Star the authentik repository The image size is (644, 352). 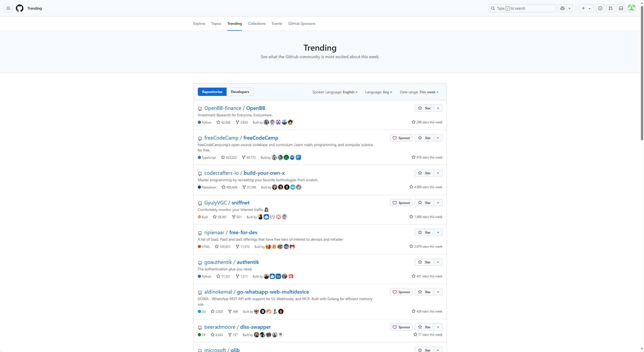pyautogui.click(x=424, y=262)
